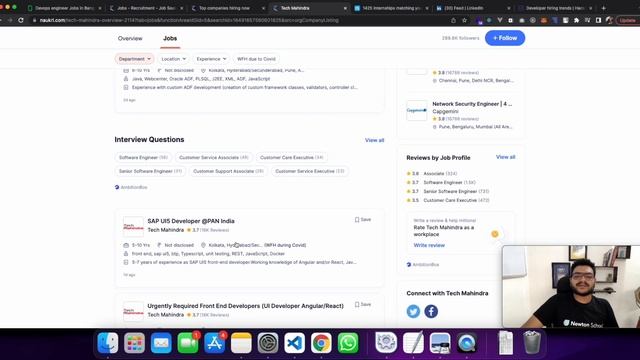Click the share icon in address bar
The height and width of the screenshot is (360, 640).
pos(453,20)
